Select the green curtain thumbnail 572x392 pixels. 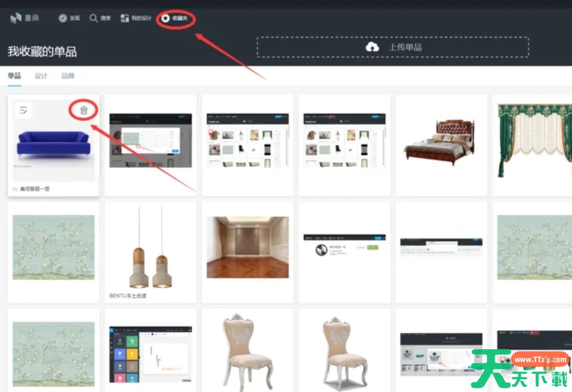[x=534, y=139]
